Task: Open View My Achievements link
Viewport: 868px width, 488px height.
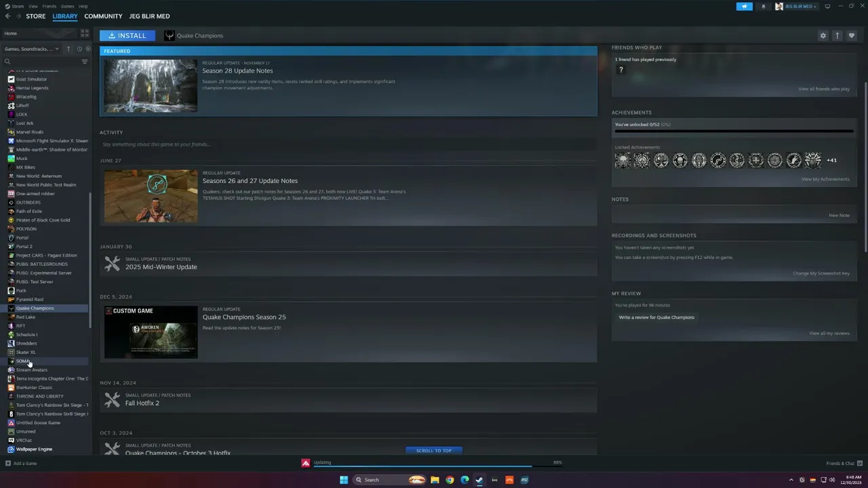Action: tap(825, 180)
